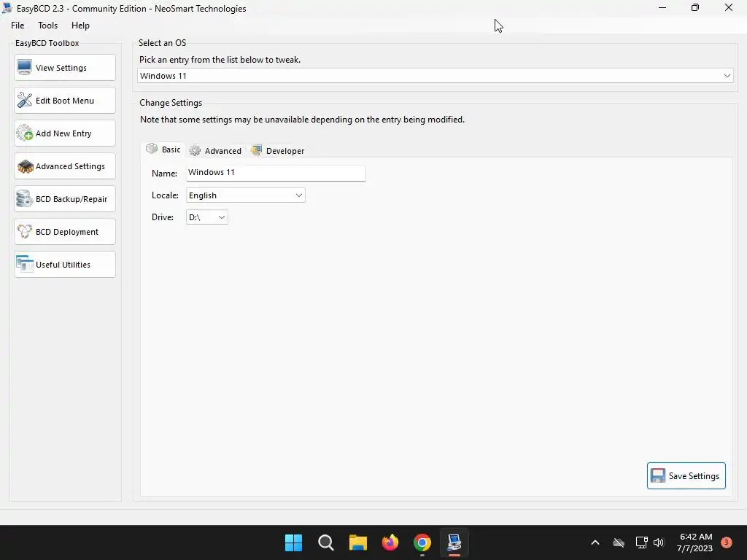
Task: Open the BCD Backup/Repair section
Action: point(65,199)
